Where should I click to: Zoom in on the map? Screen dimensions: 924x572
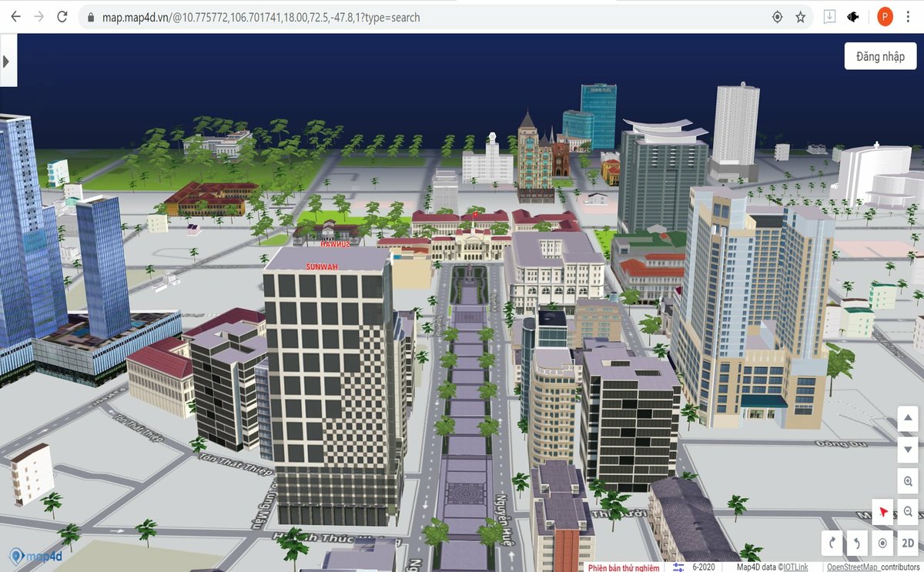coord(909,481)
